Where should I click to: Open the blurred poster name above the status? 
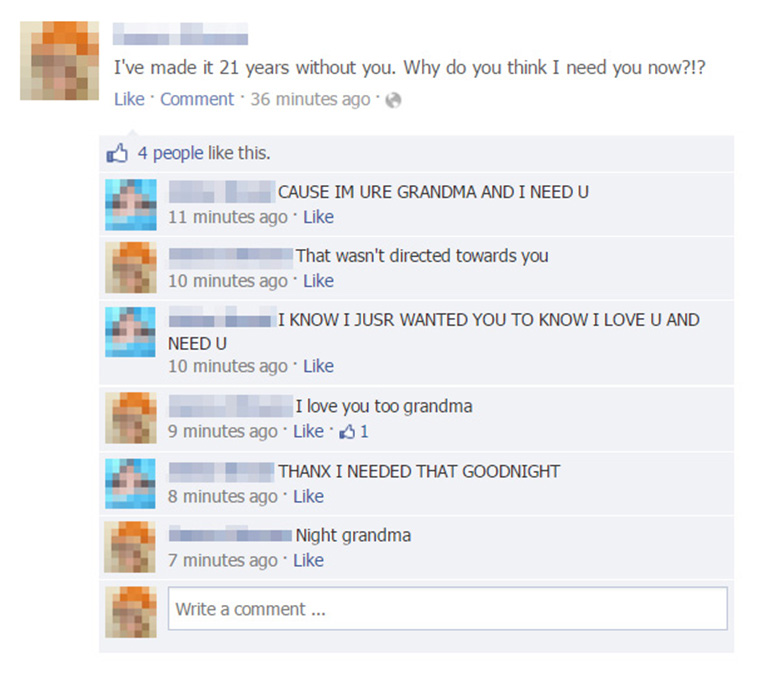[180, 34]
